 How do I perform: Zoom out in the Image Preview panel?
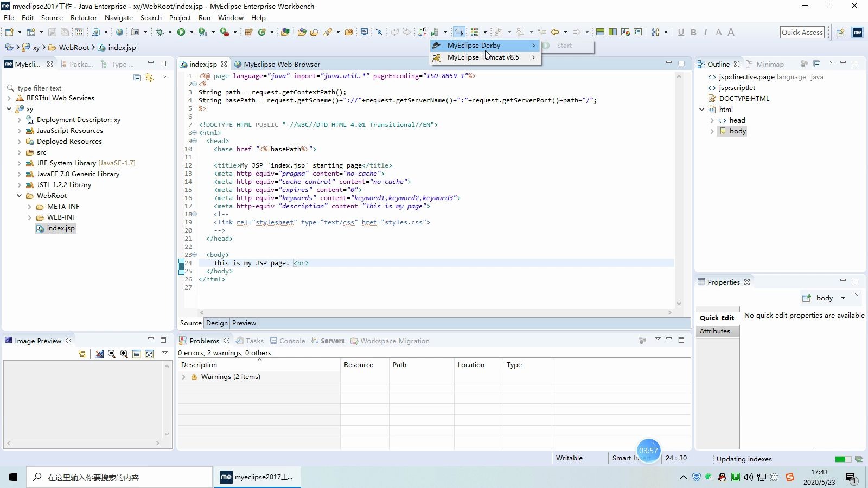coord(112,354)
